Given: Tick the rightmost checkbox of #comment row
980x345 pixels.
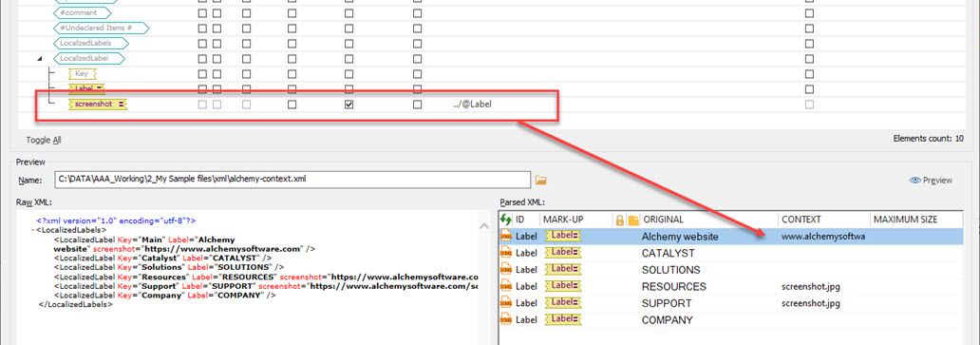Looking at the screenshot, I should (809, 13).
